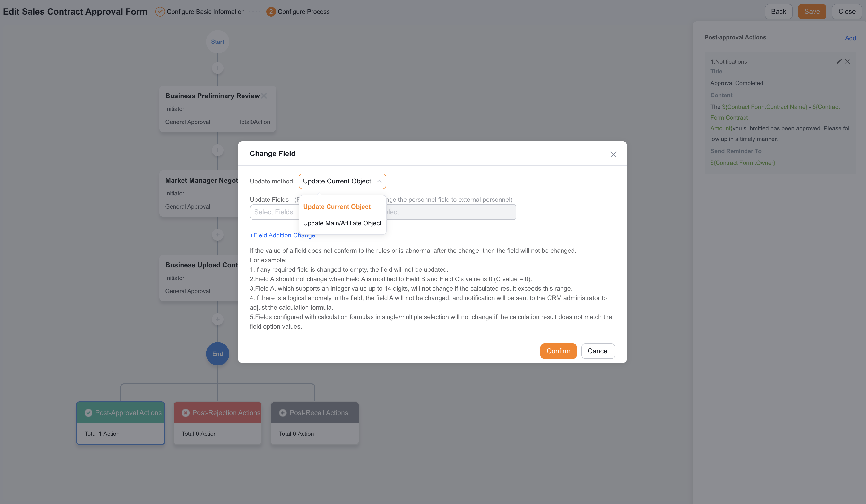Click the value select field in dialog
The height and width of the screenshot is (504, 866).
tap(451, 212)
